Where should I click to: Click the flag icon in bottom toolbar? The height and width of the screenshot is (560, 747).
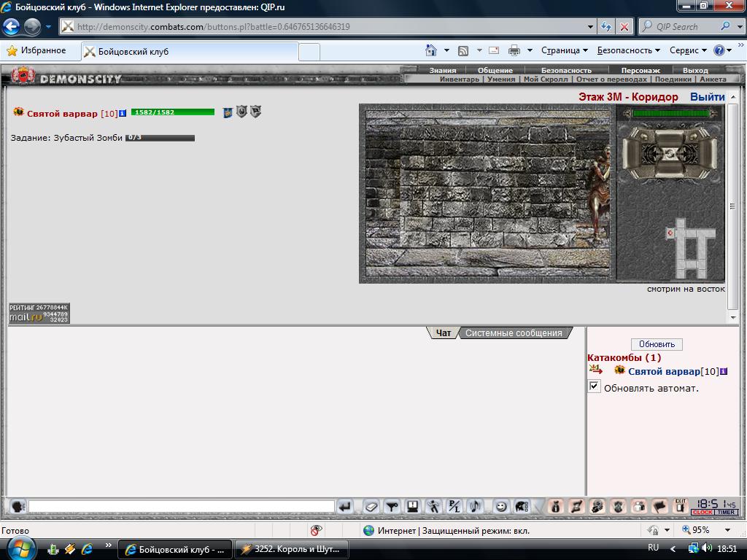click(659, 507)
